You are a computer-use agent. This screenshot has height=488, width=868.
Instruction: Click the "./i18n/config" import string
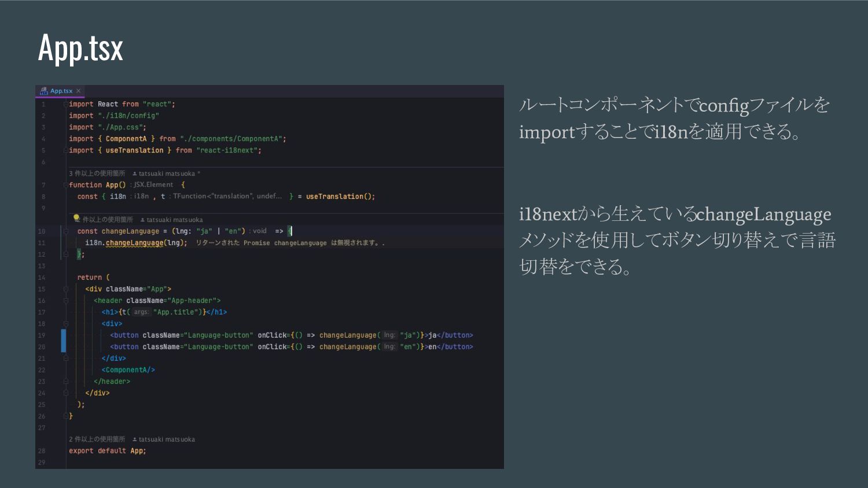click(128, 116)
